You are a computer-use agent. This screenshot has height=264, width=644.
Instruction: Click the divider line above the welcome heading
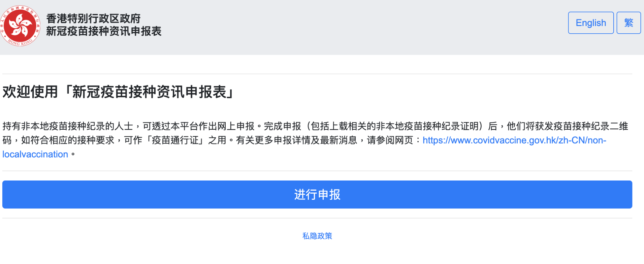(317, 74)
